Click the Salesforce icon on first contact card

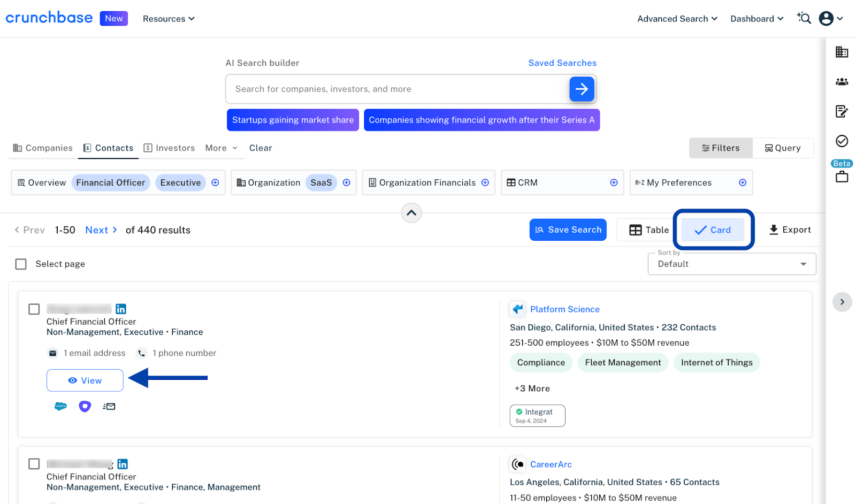(x=60, y=407)
